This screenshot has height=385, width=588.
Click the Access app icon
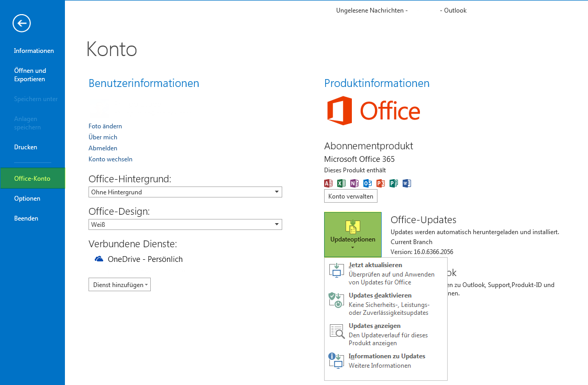point(328,183)
